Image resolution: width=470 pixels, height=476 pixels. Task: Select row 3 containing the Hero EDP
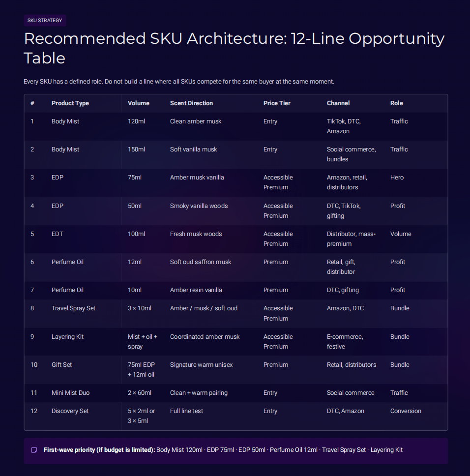(x=235, y=182)
